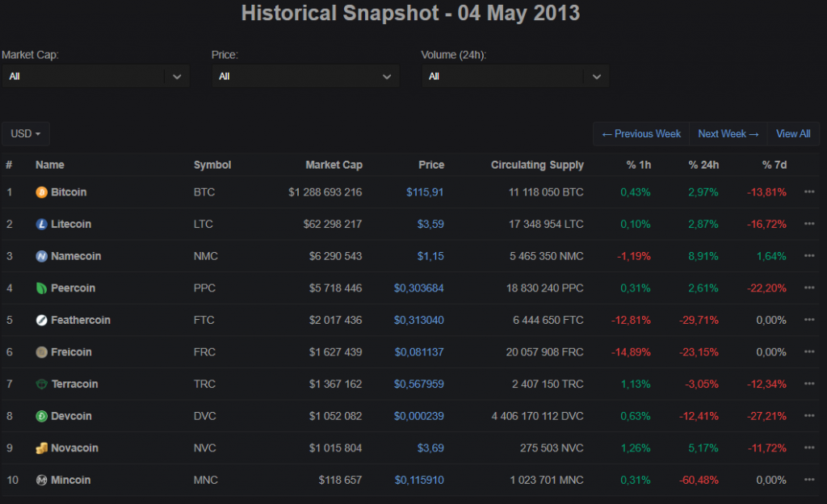Open the Volume (24h) filter dropdown

pyautogui.click(x=514, y=76)
